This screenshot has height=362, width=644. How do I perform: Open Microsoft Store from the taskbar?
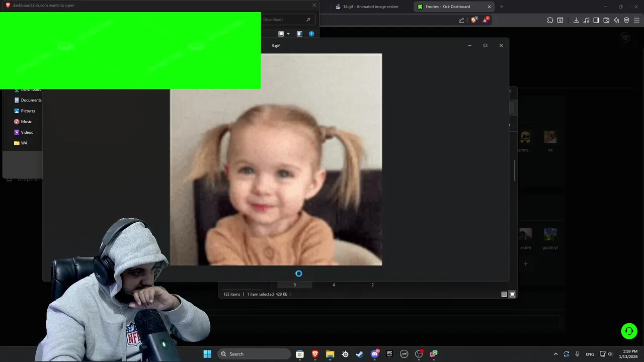click(300, 354)
